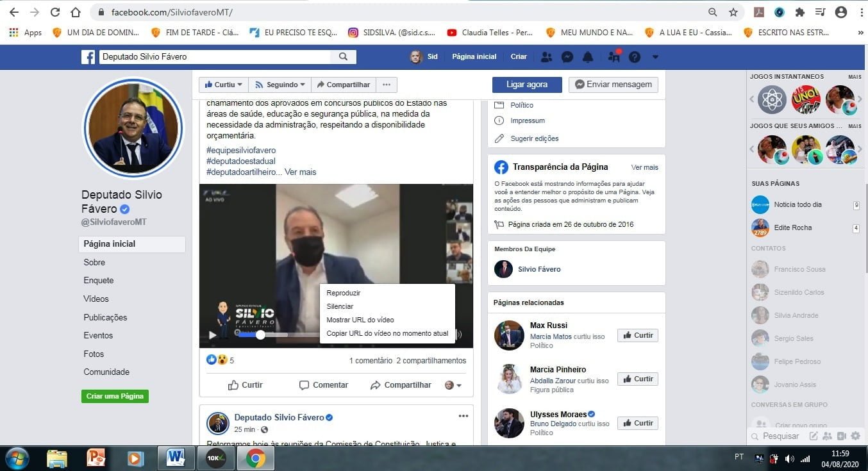Click Compartilhar button below video
This screenshot has width=868, height=471.
tap(401, 385)
